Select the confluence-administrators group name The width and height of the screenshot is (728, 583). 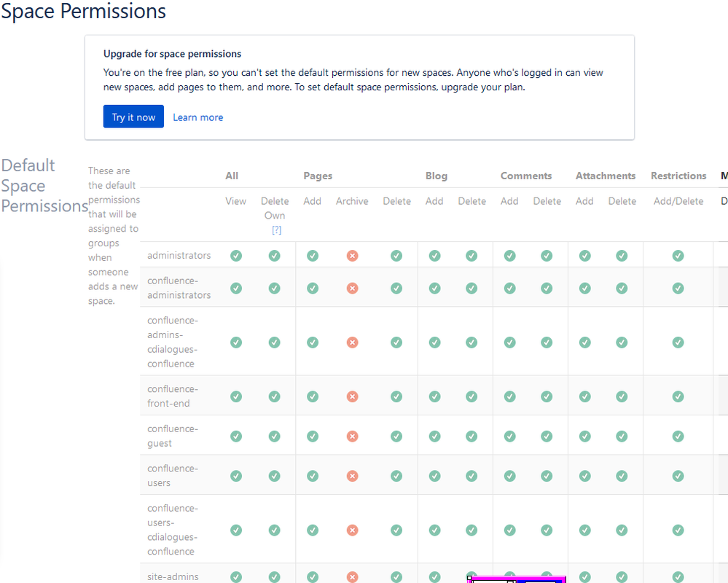pos(179,288)
